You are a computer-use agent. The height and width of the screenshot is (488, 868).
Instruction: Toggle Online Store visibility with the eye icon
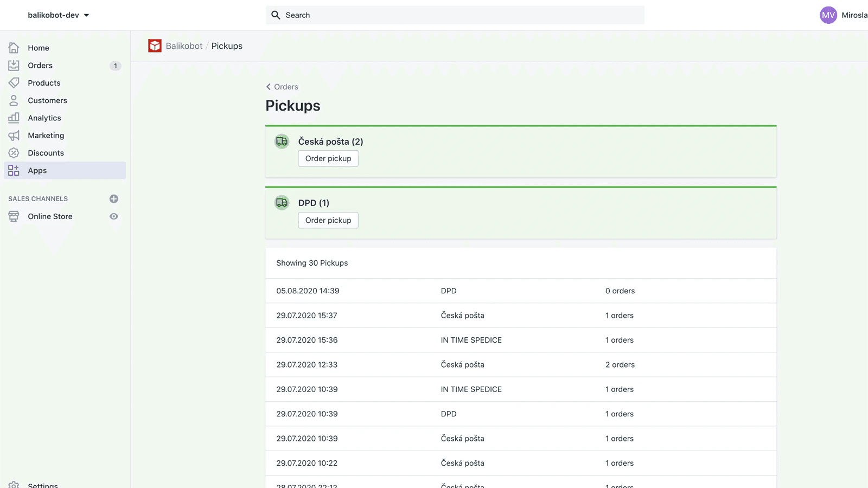point(113,216)
